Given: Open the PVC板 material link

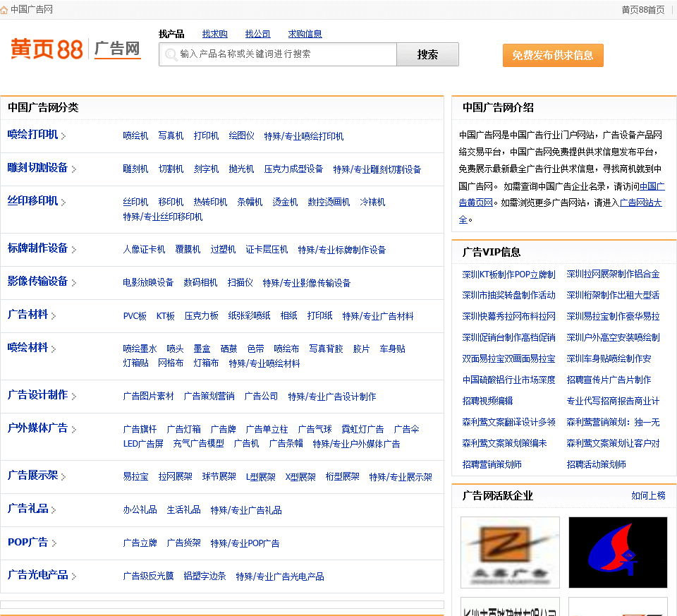Looking at the screenshot, I should [135, 316].
